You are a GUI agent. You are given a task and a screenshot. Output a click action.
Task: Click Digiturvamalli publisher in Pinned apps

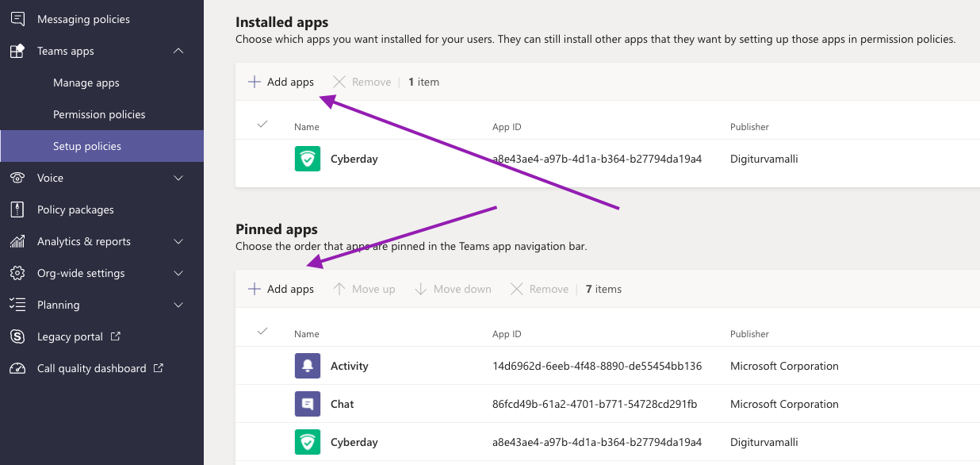pos(764,442)
